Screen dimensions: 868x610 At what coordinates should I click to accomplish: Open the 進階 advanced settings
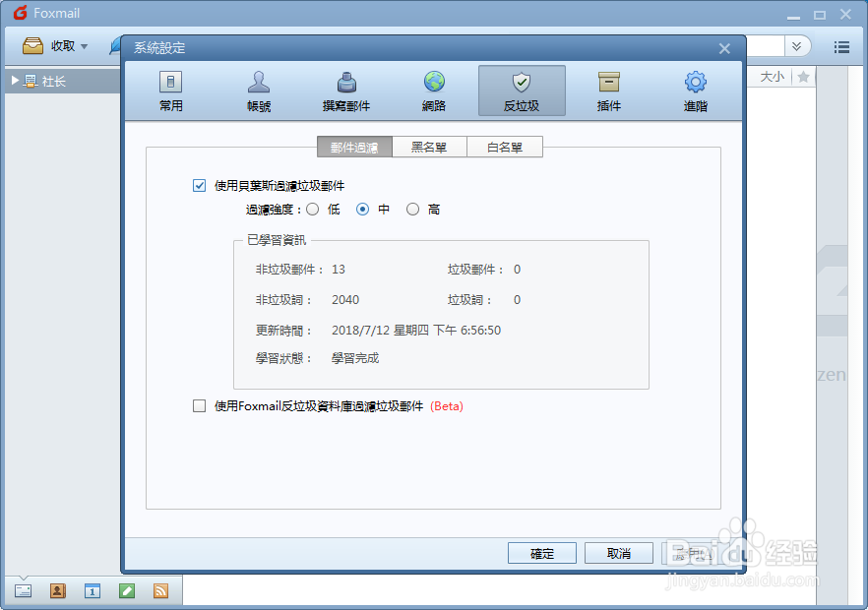point(696,90)
